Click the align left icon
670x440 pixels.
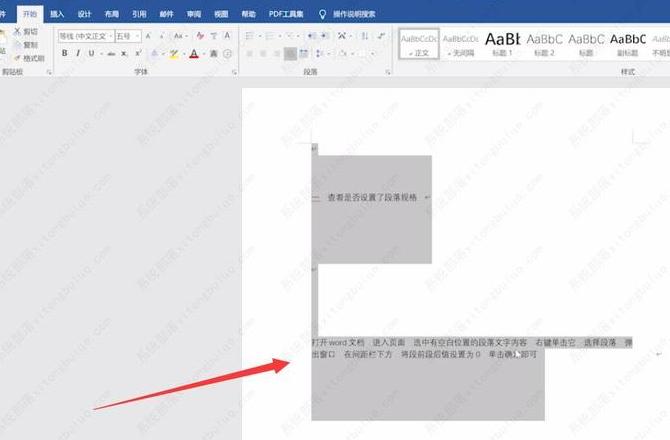(x=250, y=53)
